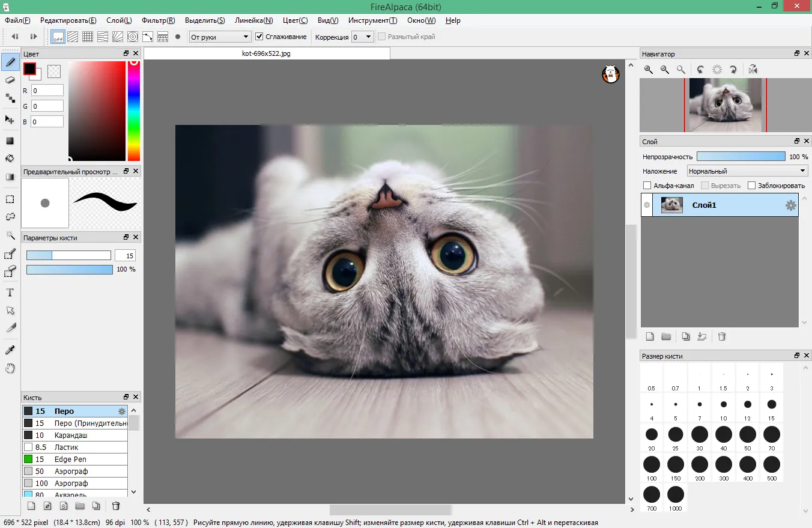Check the Заблокировать option
The image size is (812, 528).
pyautogui.click(x=751, y=186)
